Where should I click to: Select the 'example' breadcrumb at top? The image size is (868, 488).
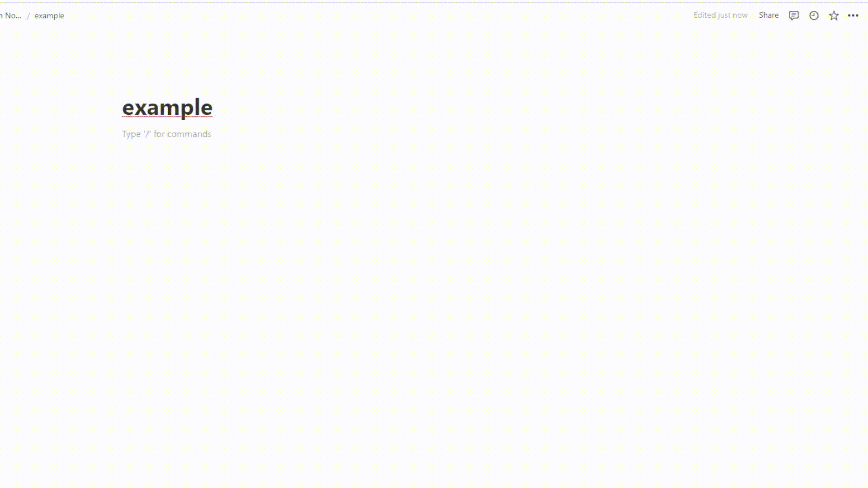[x=49, y=15]
